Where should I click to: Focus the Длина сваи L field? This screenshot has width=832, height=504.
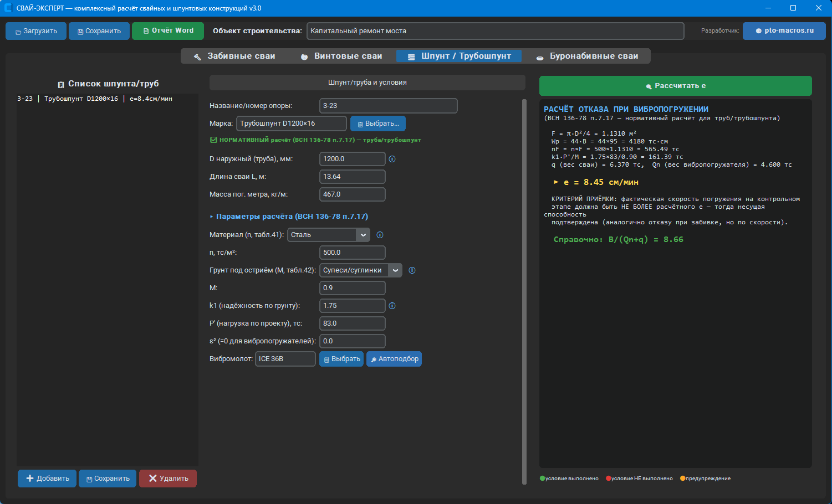[353, 177]
